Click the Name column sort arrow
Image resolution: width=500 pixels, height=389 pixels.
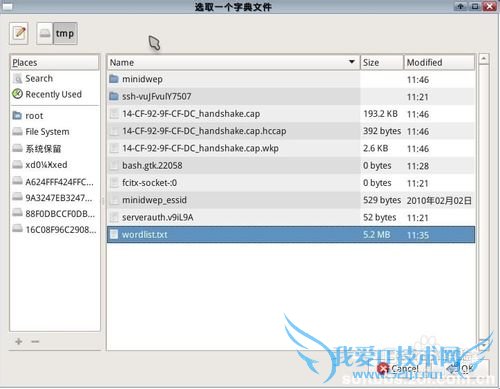(351, 62)
